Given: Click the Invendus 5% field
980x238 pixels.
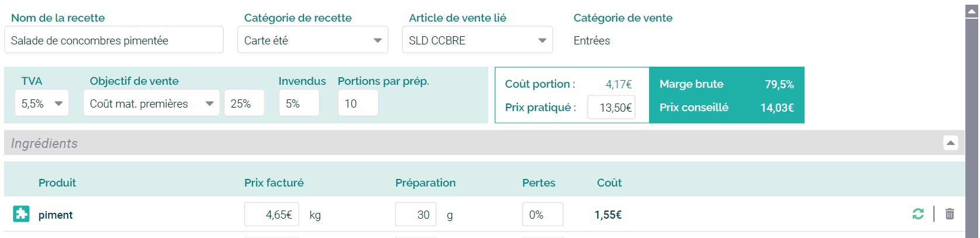Looking at the screenshot, I should [298, 104].
